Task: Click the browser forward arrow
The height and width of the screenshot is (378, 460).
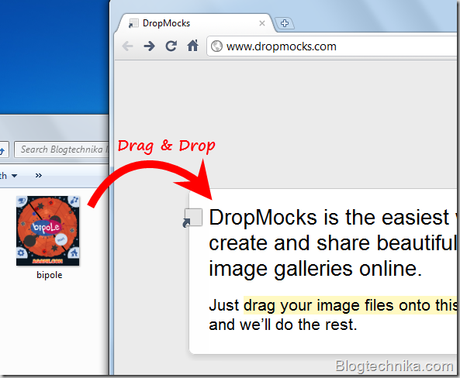Action: pos(149,46)
